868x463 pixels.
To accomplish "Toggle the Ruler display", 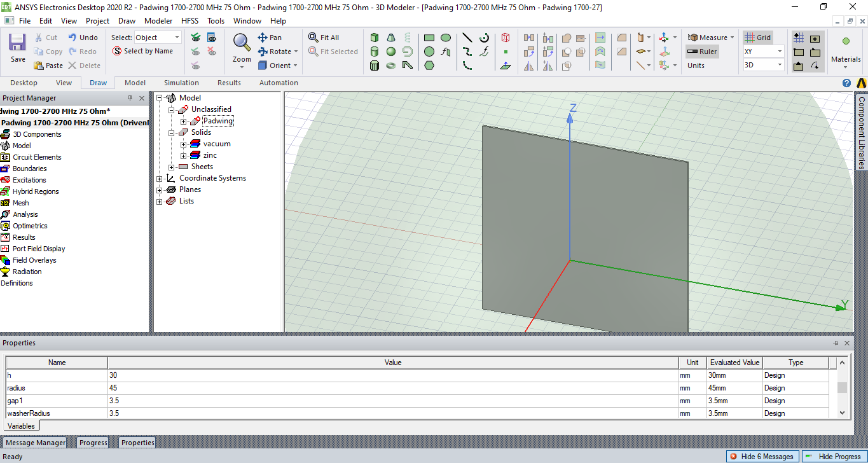I will [702, 52].
